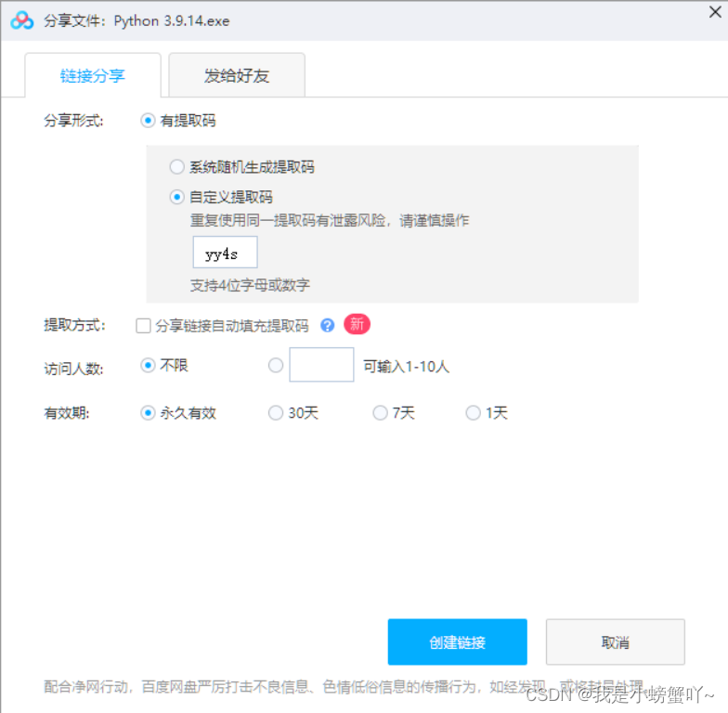Image resolution: width=728 pixels, height=713 pixels.
Task: Click the 创建链接 button
Action: (457, 642)
